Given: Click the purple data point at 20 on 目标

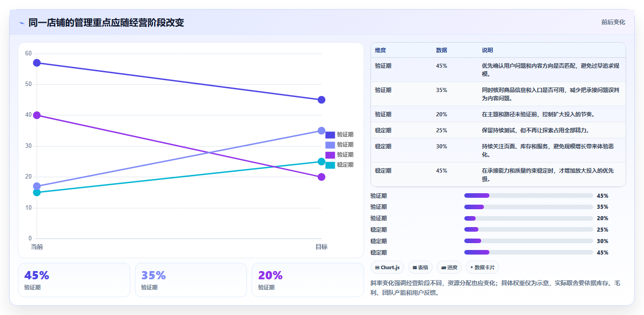Looking at the screenshot, I should pyautogui.click(x=322, y=177).
